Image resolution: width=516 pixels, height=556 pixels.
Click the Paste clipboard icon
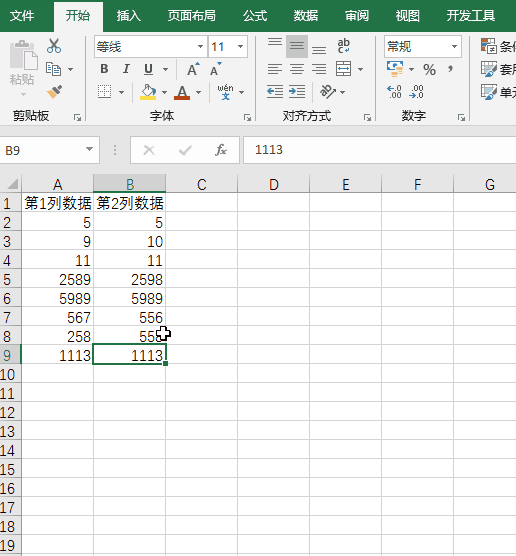tap(23, 55)
